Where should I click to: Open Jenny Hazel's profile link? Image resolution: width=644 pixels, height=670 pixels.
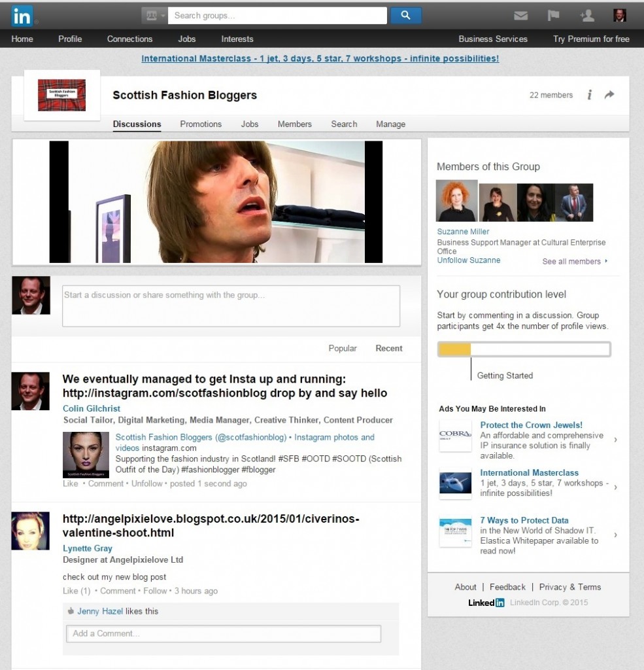[100, 612]
